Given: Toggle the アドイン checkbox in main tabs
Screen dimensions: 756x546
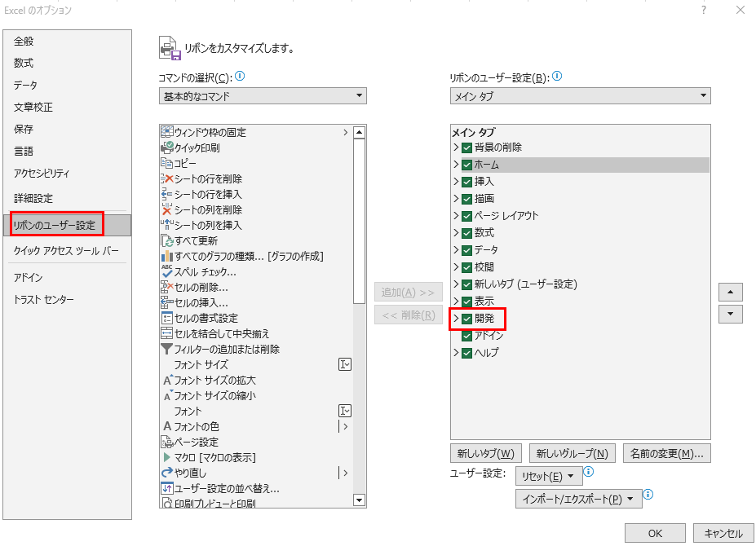Looking at the screenshot, I should pos(467,336).
